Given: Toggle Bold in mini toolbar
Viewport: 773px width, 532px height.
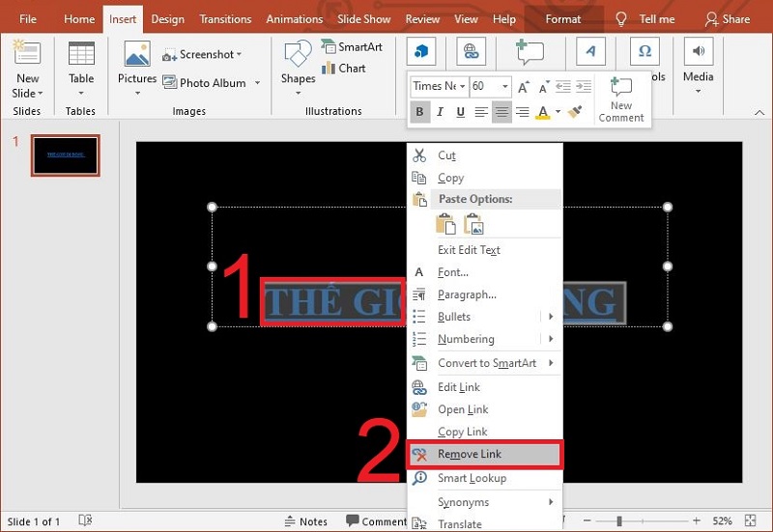Looking at the screenshot, I should (x=419, y=112).
